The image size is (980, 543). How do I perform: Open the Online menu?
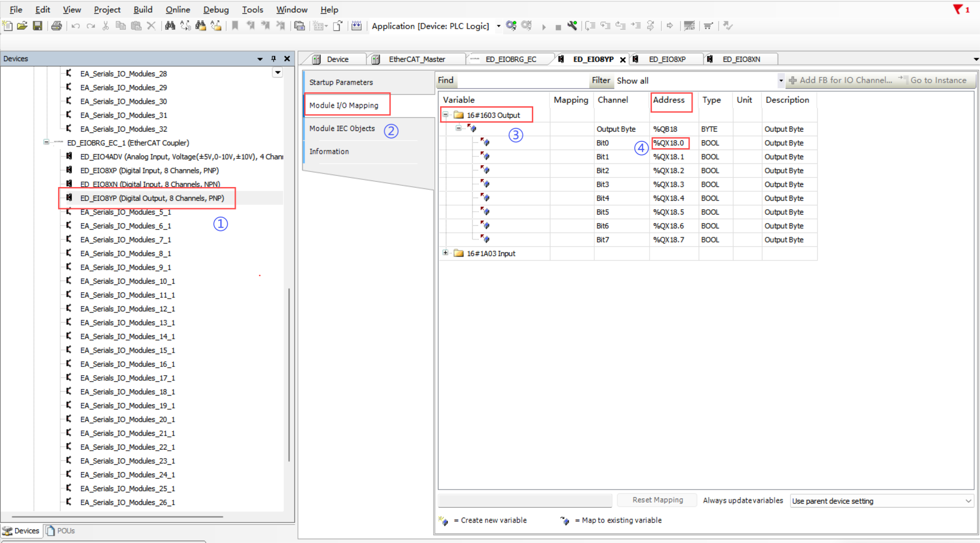177,10
